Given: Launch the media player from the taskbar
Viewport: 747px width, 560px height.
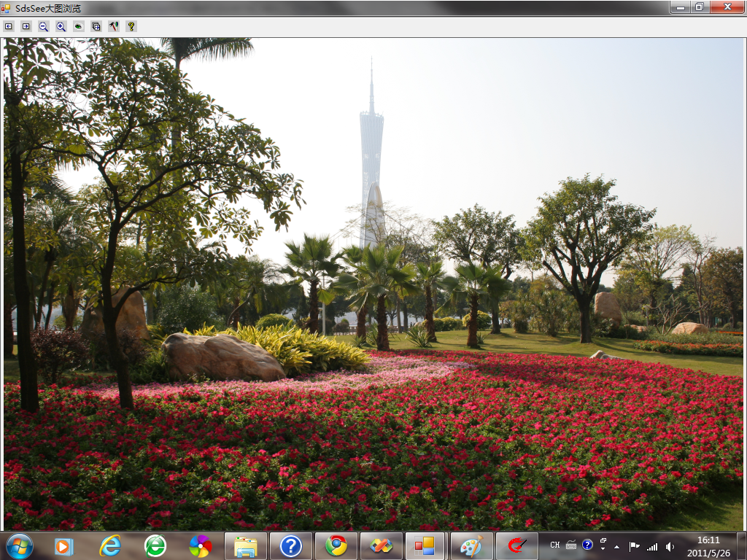Looking at the screenshot, I should coord(63,546).
